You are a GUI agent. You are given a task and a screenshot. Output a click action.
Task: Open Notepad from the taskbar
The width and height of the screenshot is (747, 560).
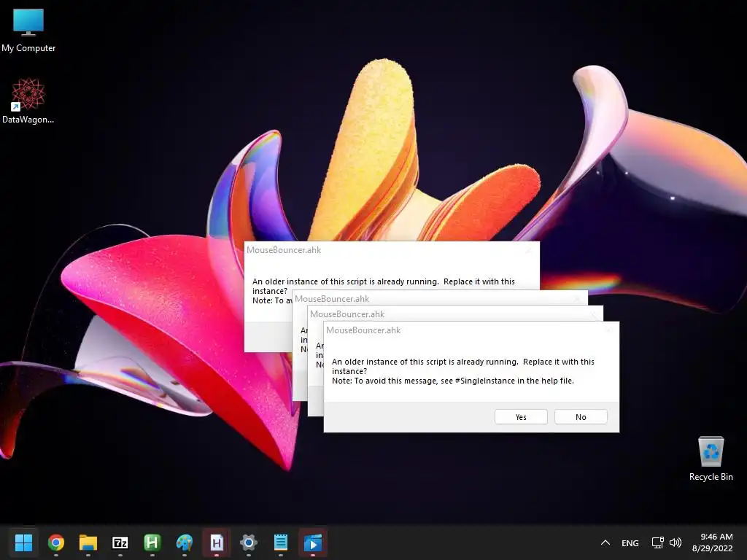pos(281,542)
